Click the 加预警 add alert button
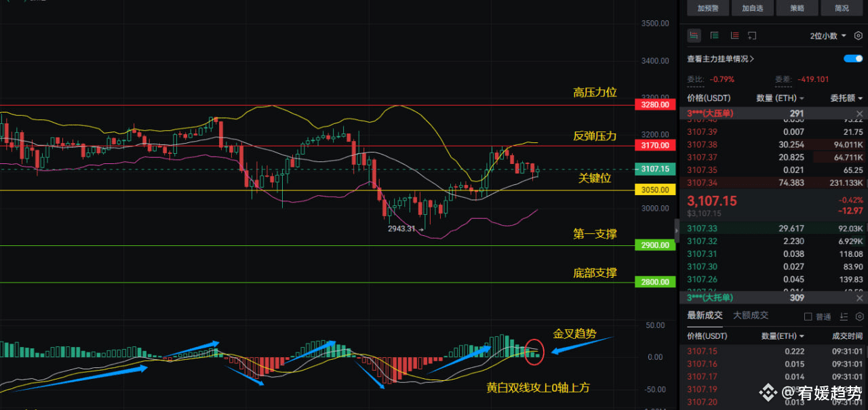The image size is (868, 410). (x=707, y=8)
